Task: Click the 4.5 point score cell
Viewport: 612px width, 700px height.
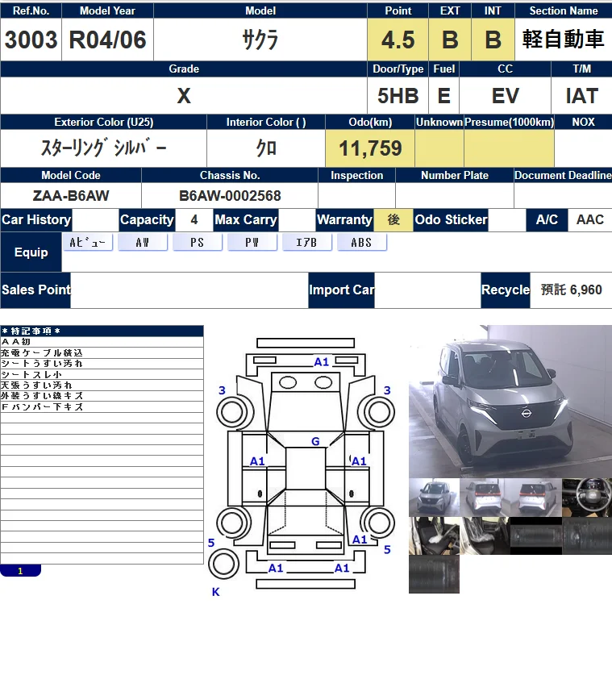Action: pyautogui.click(x=398, y=40)
